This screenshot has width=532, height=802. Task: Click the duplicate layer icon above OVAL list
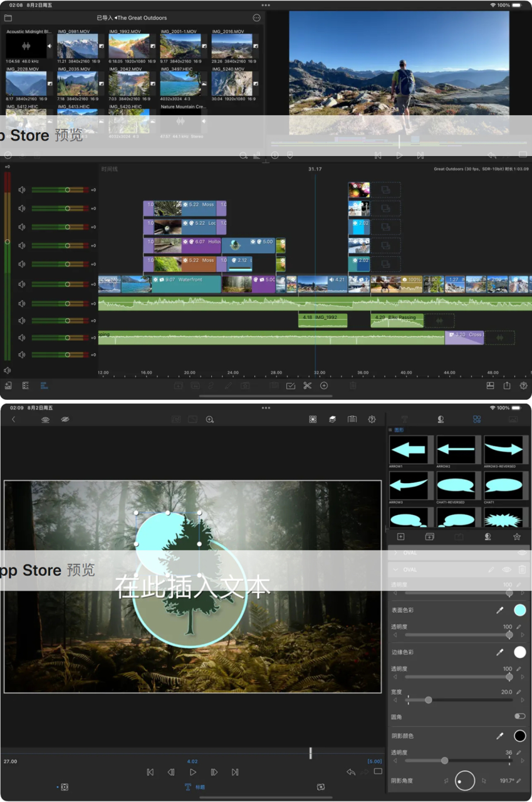[430, 536]
